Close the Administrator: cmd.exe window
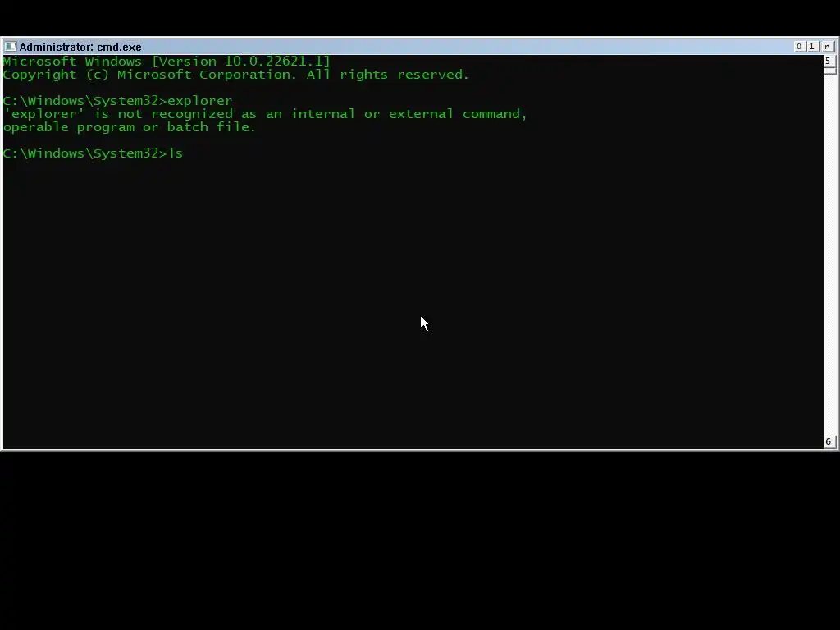 click(828, 47)
